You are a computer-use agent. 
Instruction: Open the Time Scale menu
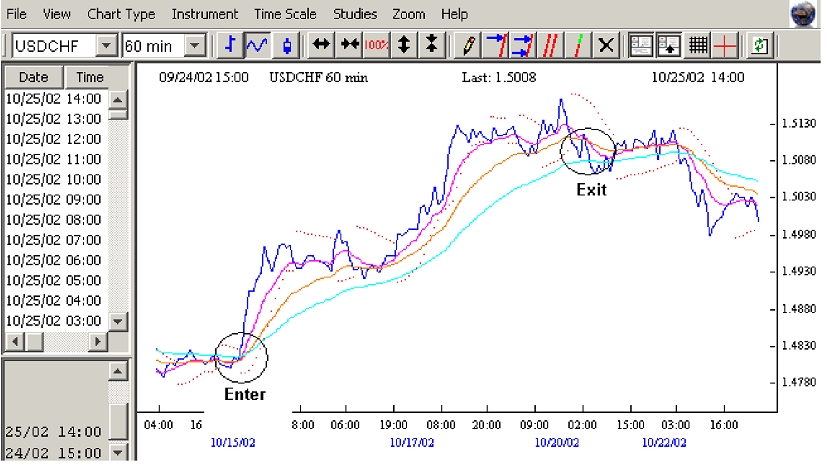coord(285,14)
